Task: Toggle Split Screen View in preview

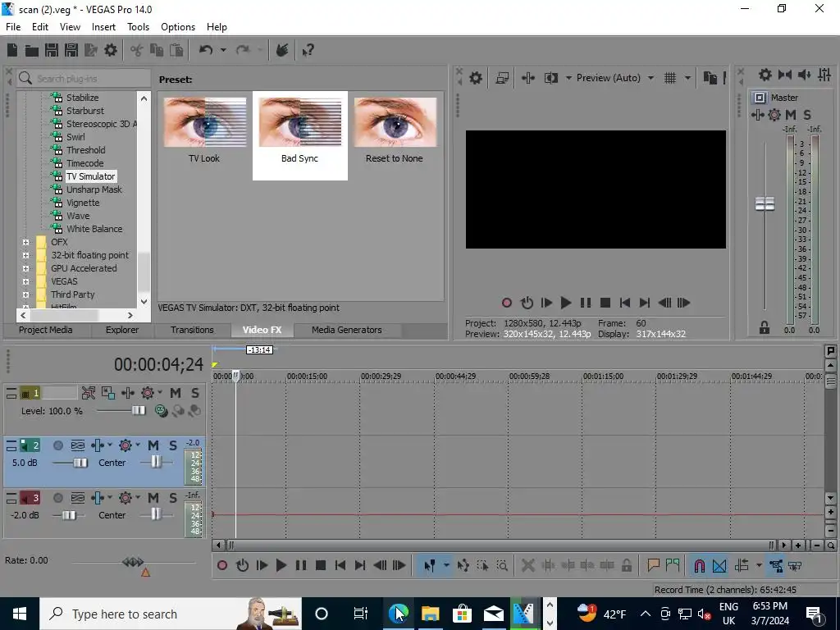Action: 550,78
